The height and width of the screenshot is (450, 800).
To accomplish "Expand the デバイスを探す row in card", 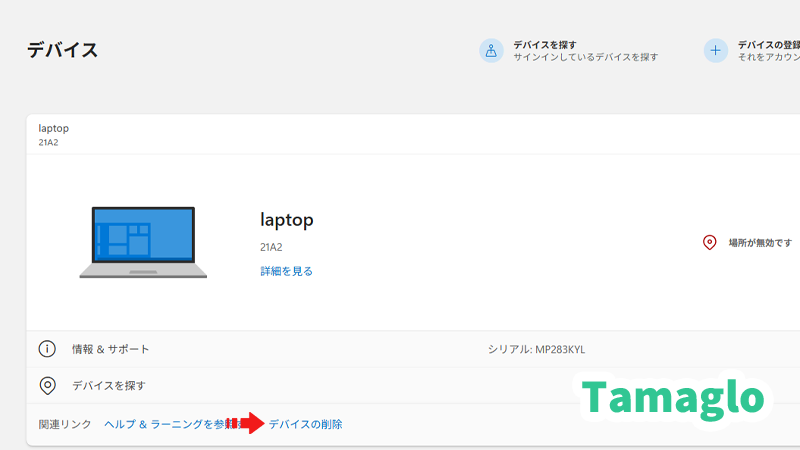I will (x=109, y=385).
